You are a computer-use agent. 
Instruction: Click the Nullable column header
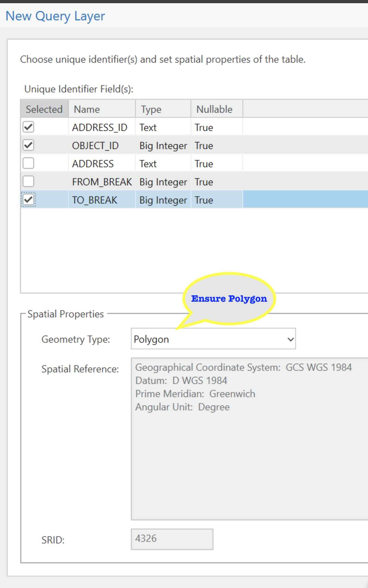coord(214,109)
